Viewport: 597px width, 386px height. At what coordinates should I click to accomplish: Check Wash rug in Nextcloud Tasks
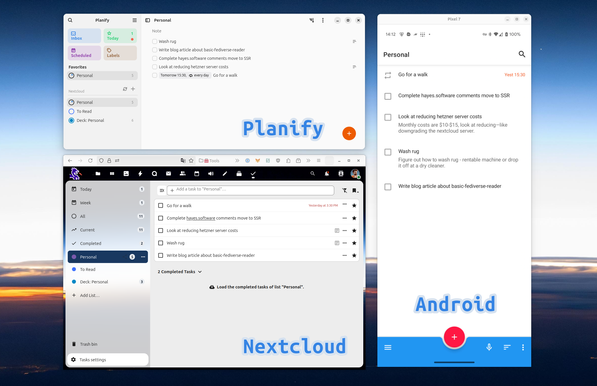click(161, 243)
